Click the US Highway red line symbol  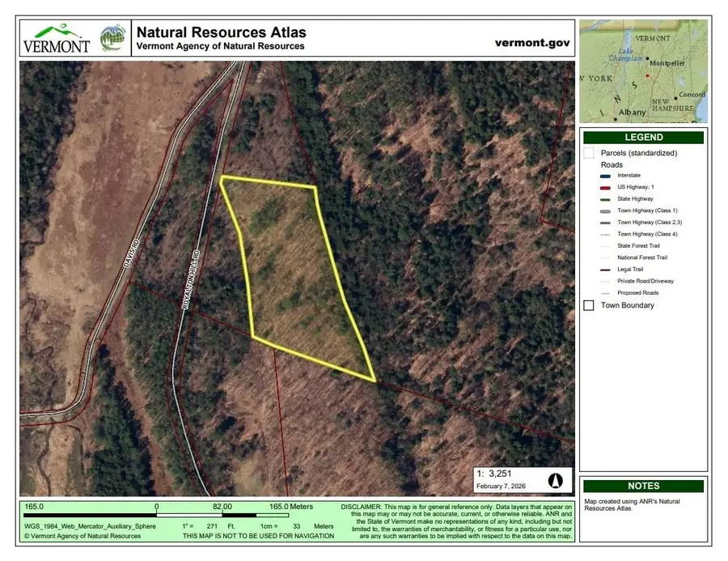[601, 187]
